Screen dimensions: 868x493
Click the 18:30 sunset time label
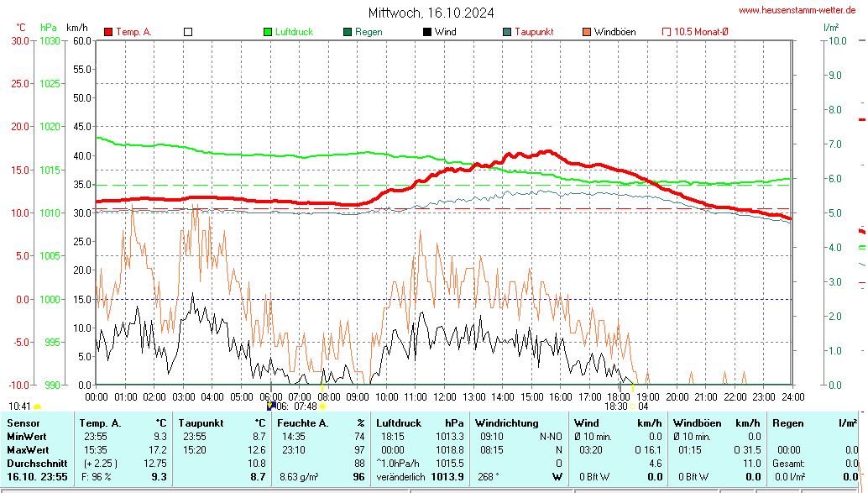point(616,406)
